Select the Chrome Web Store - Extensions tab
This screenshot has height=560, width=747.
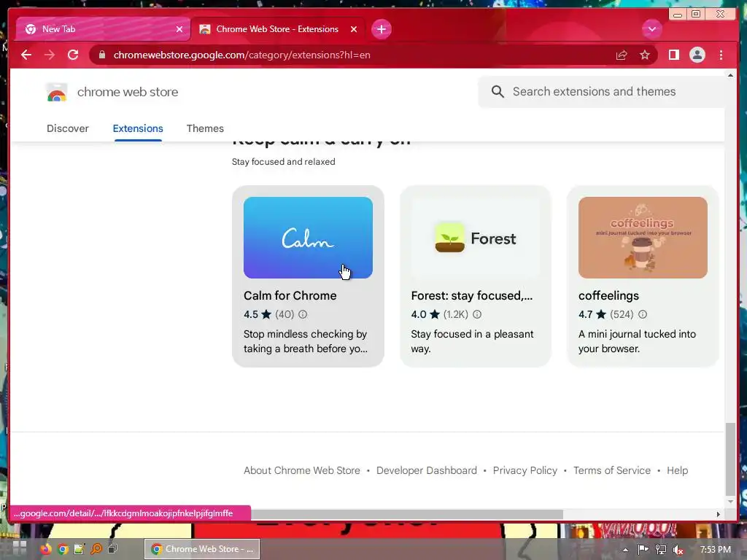click(278, 29)
